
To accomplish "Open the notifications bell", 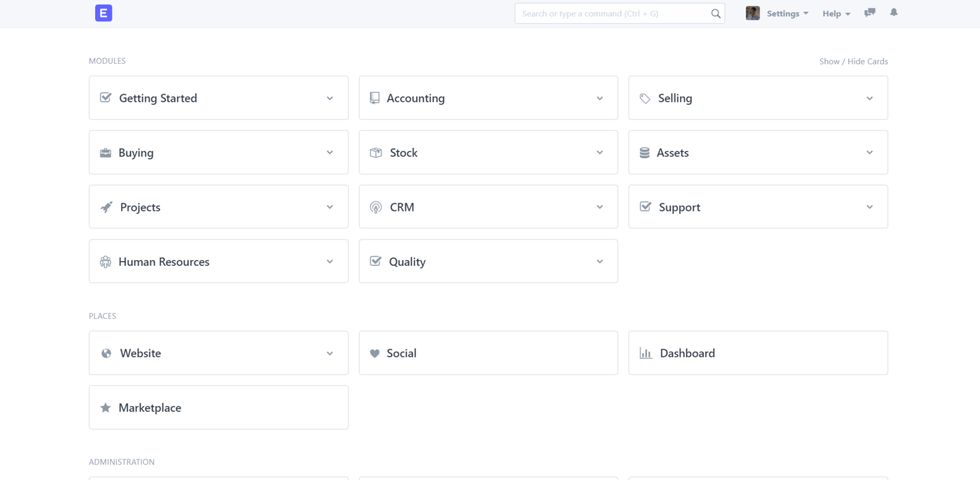I will (894, 12).
